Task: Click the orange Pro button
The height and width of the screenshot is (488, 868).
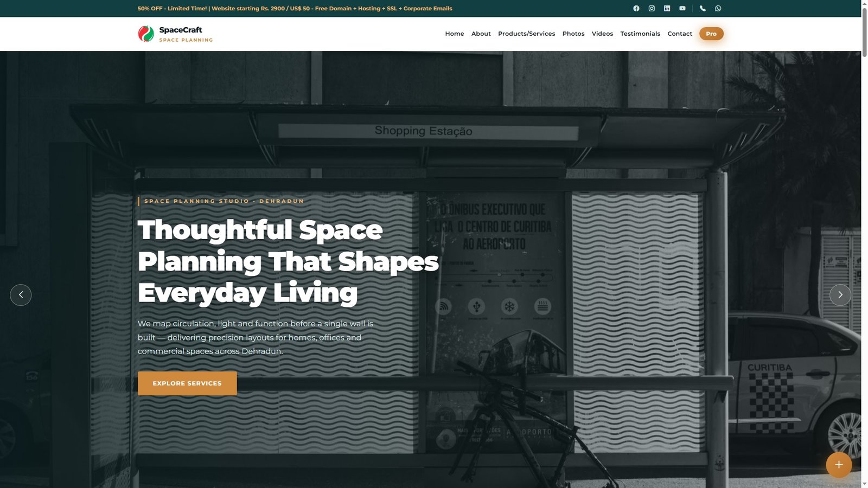Action: tap(711, 34)
